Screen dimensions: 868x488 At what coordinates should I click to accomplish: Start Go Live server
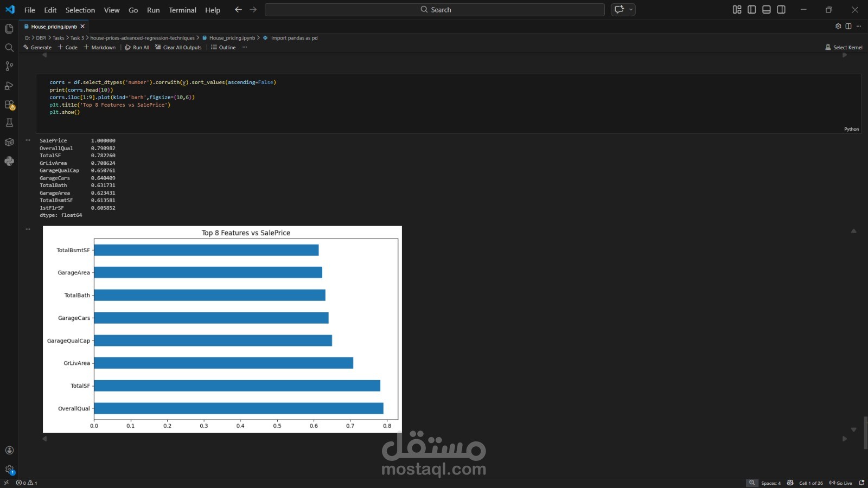point(840,483)
